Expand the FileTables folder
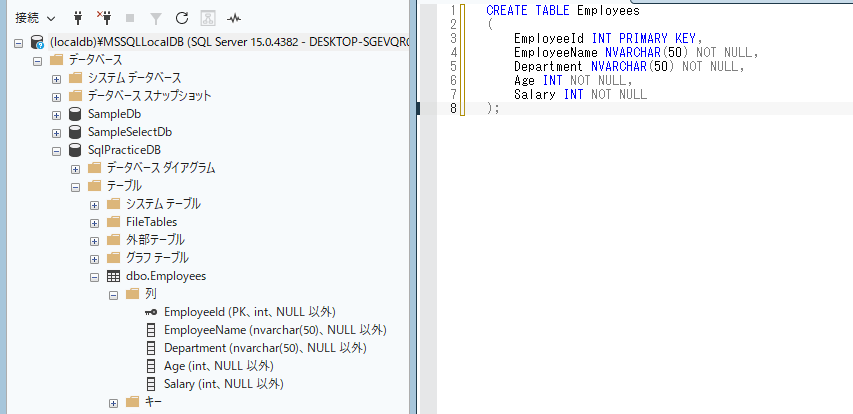 coord(95,223)
